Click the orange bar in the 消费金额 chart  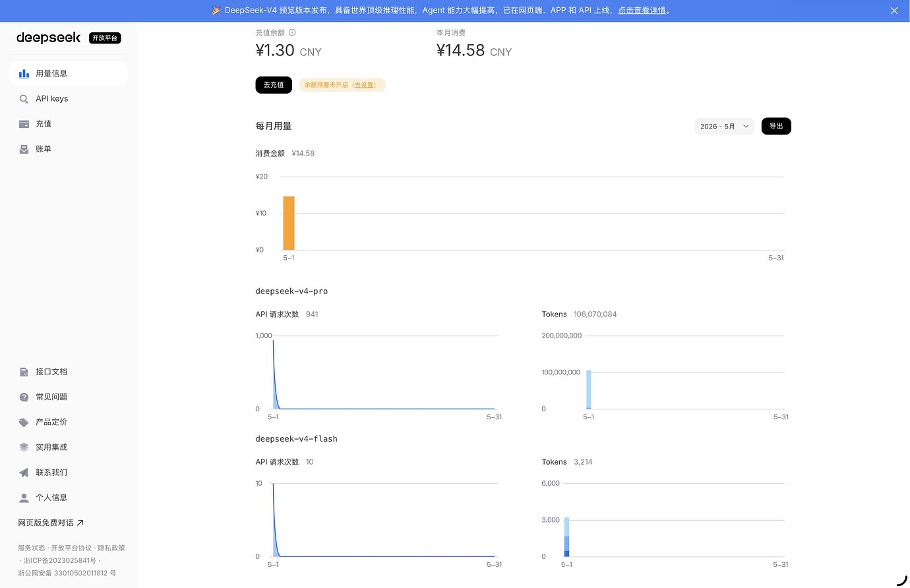point(289,223)
